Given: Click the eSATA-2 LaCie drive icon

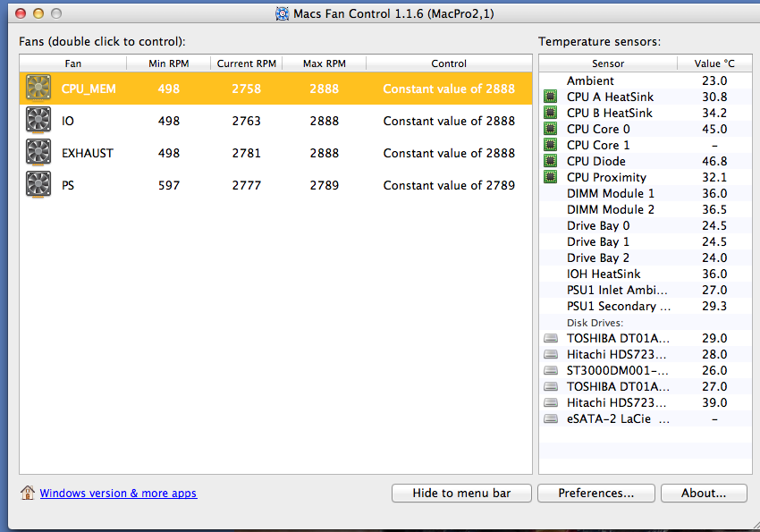Looking at the screenshot, I should click(x=551, y=418).
